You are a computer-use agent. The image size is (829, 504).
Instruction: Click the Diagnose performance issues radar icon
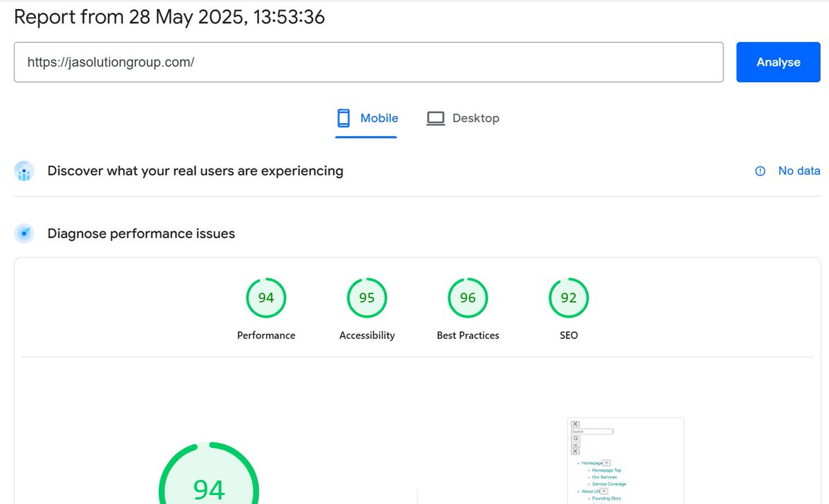(24, 234)
